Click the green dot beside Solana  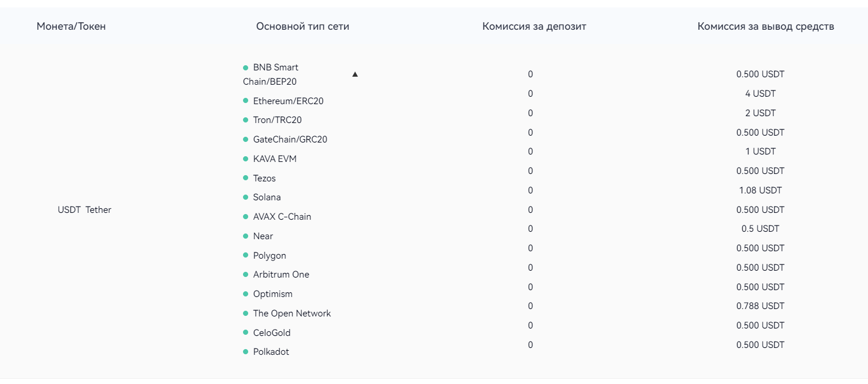tap(246, 197)
